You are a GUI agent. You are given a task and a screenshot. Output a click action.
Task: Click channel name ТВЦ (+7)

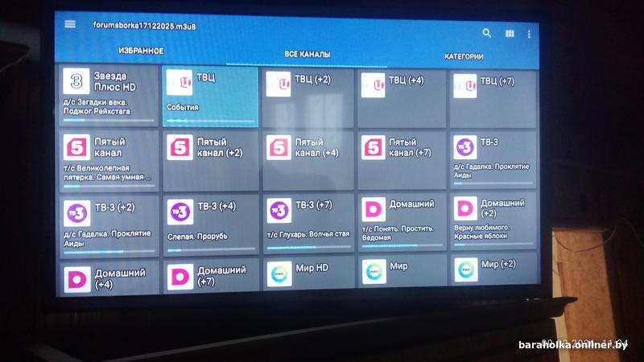tap(497, 81)
